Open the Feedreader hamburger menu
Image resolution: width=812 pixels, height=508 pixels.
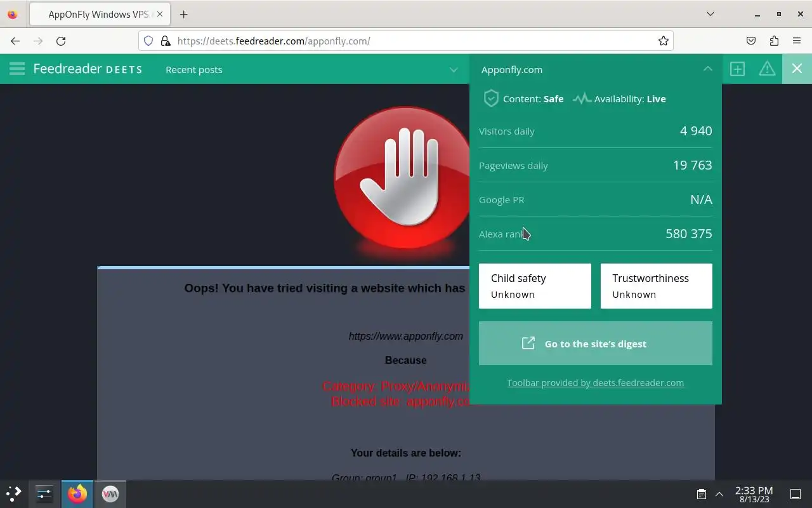(17, 69)
